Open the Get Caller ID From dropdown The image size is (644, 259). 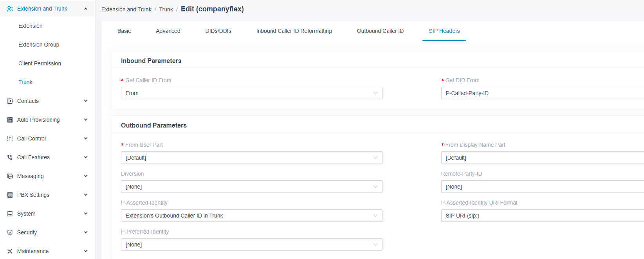(251, 93)
